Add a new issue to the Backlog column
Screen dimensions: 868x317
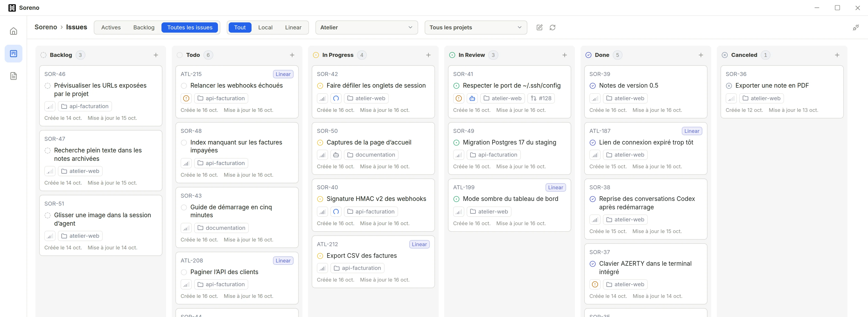pyautogui.click(x=156, y=55)
